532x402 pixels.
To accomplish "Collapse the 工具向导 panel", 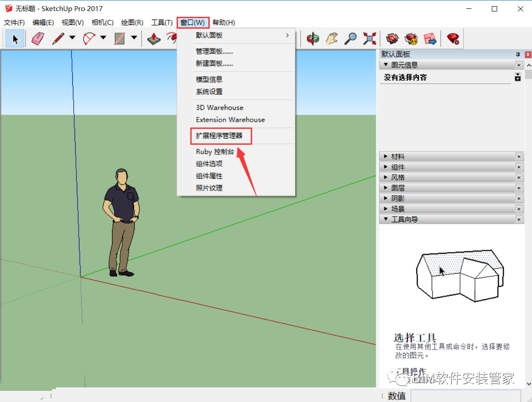I will coord(451,219).
